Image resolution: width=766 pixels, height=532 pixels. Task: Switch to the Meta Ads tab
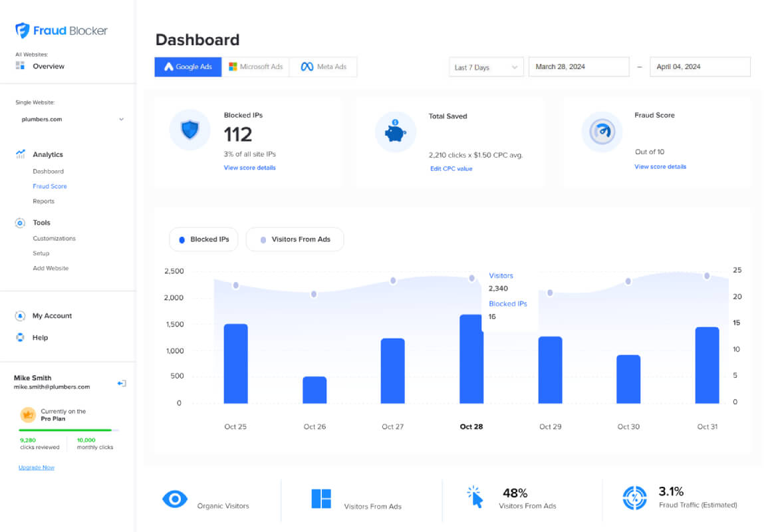(x=323, y=67)
